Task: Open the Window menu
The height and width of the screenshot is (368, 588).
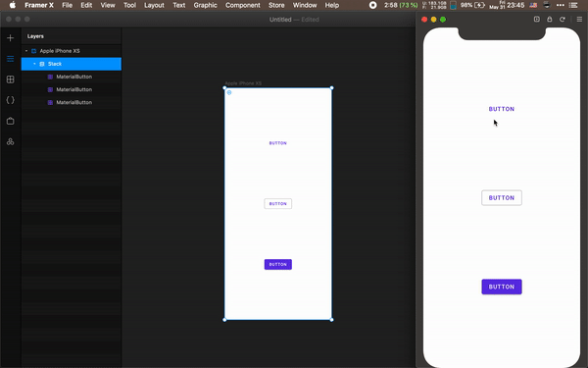Action: [305, 5]
